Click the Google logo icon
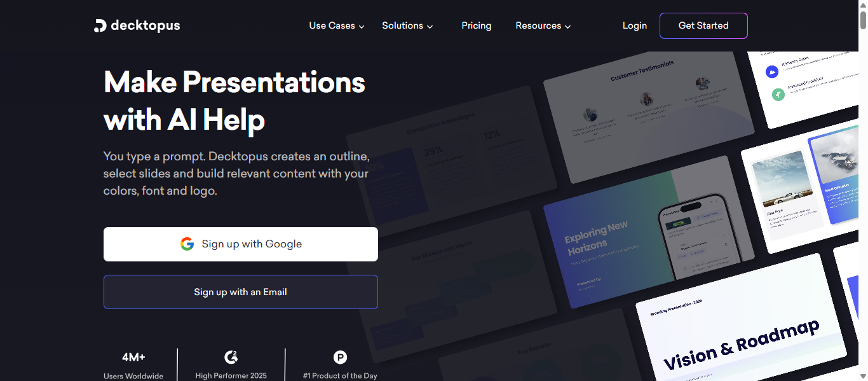Image resolution: width=868 pixels, height=381 pixels. pos(187,244)
